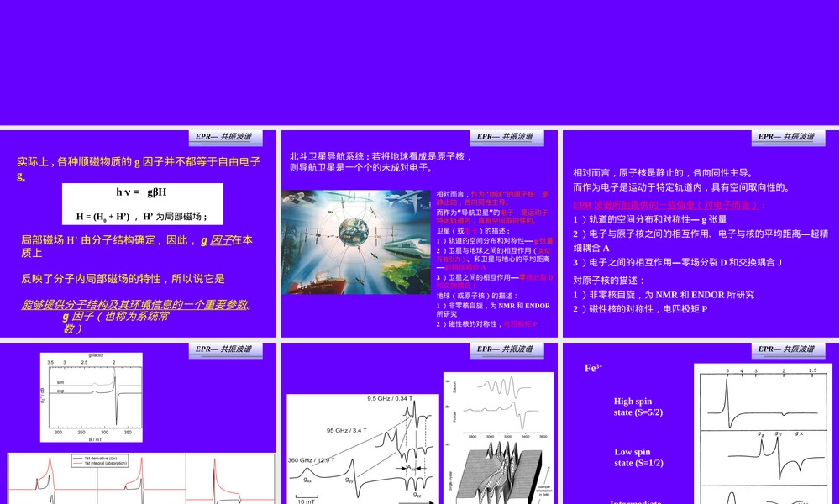Click '1）轨道的空间分布和对称性— g 张量' on third slide
The image size is (840, 504).
pos(650,219)
